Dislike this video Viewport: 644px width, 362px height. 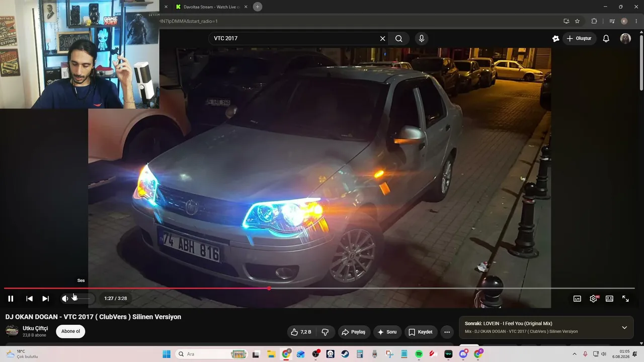pos(326,332)
